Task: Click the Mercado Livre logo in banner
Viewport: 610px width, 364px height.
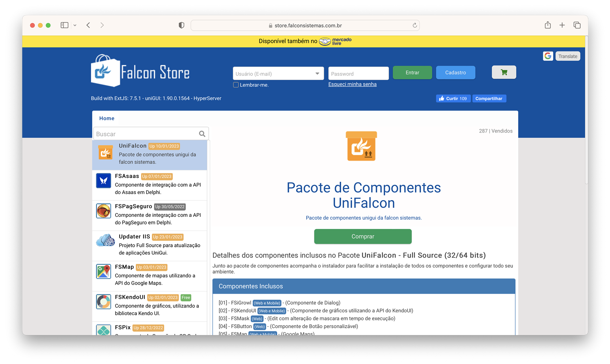Action: click(x=335, y=41)
